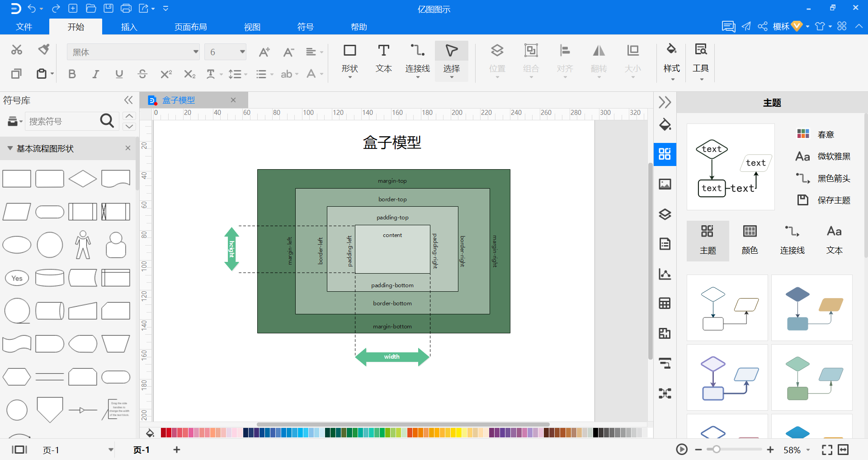Open the Connector tool
Image resolution: width=868 pixels, height=460 pixels.
point(418,61)
